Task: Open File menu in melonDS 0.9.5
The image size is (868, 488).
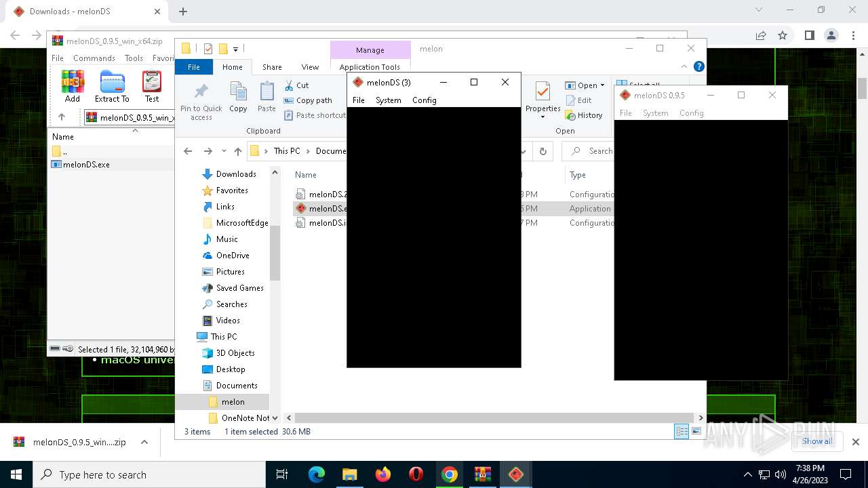Action: click(626, 113)
